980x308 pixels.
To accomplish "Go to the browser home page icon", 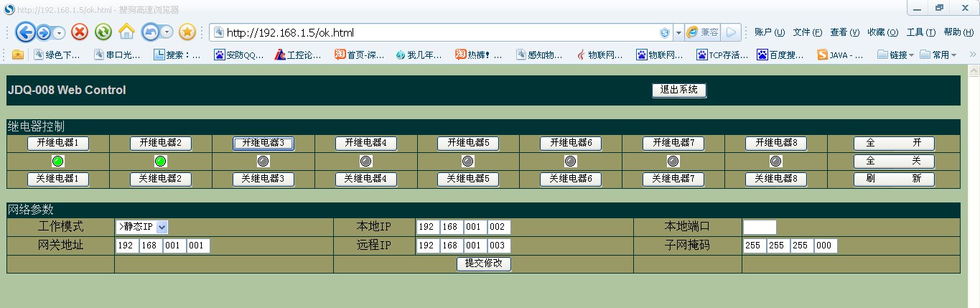I will [x=127, y=32].
